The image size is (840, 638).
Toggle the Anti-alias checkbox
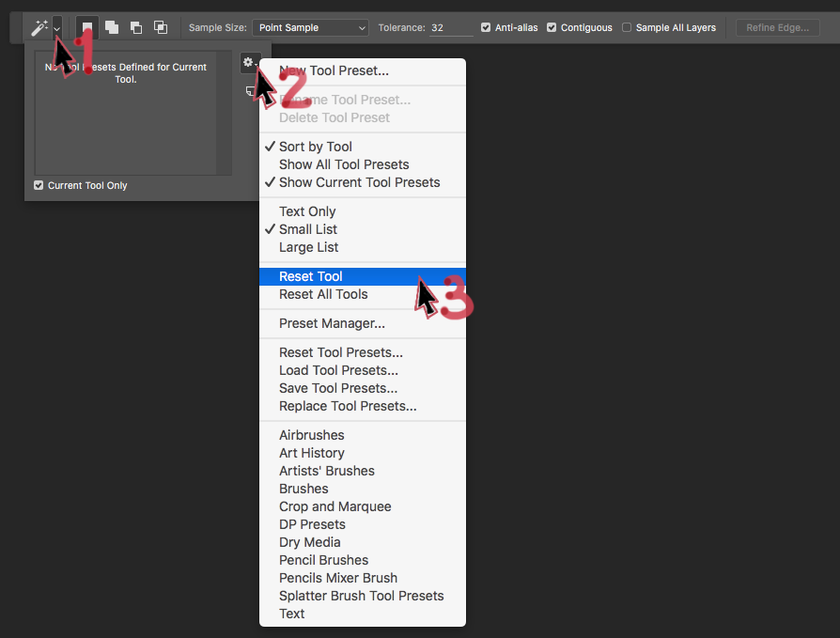[x=486, y=27]
